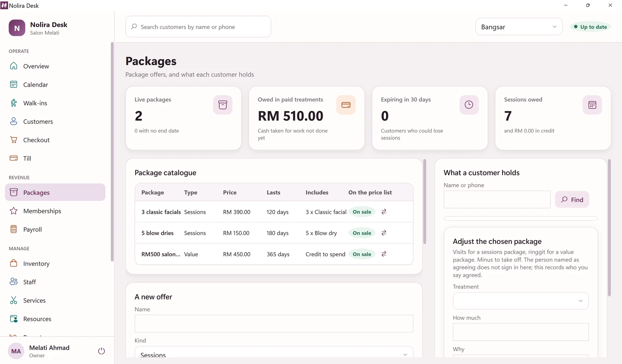Click the Live packages archive icon

click(223, 105)
